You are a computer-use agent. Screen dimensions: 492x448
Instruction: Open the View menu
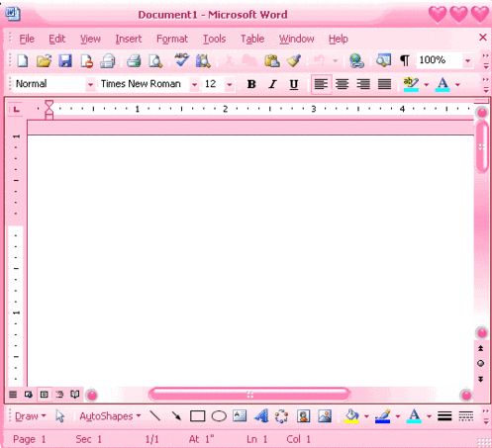90,39
